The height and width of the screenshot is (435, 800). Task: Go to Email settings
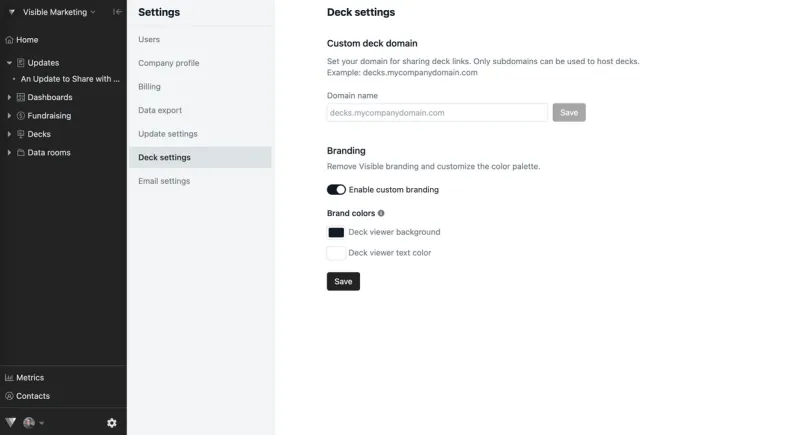point(164,181)
